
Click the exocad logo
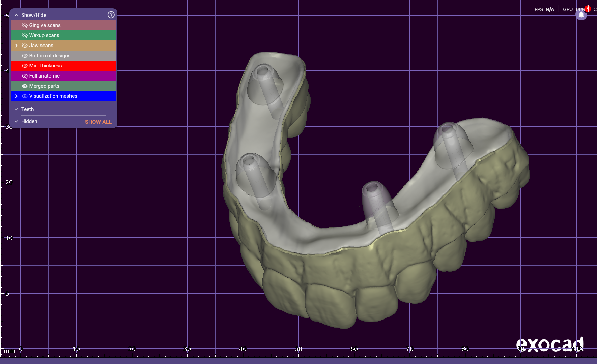pyautogui.click(x=550, y=344)
